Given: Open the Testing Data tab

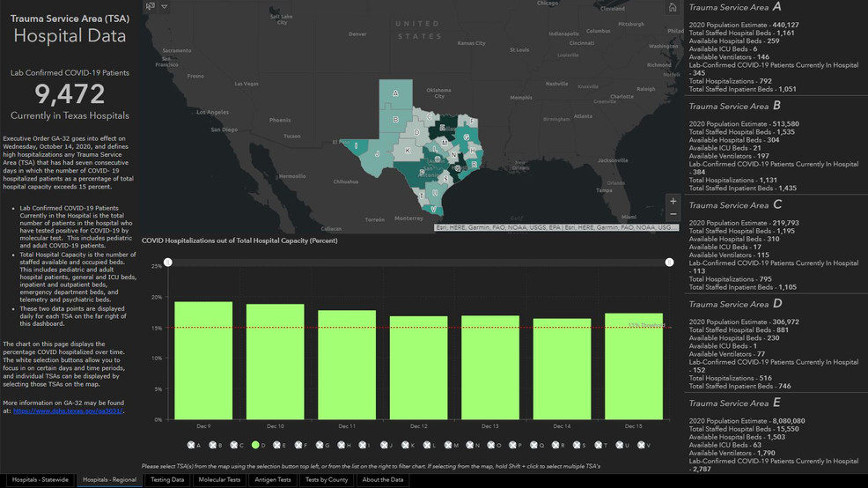Looking at the screenshot, I should (167, 480).
